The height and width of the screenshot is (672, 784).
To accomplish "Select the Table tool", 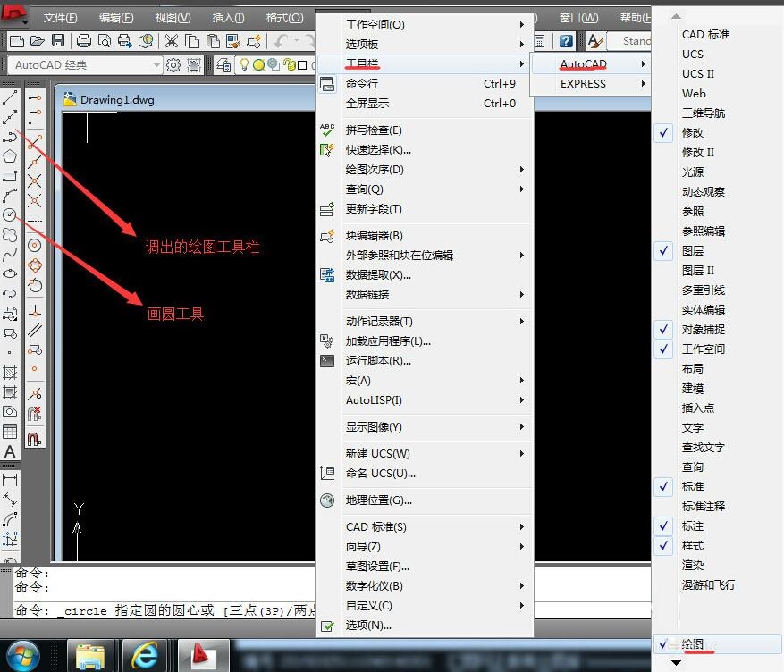I will pyautogui.click(x=10, y=432).
